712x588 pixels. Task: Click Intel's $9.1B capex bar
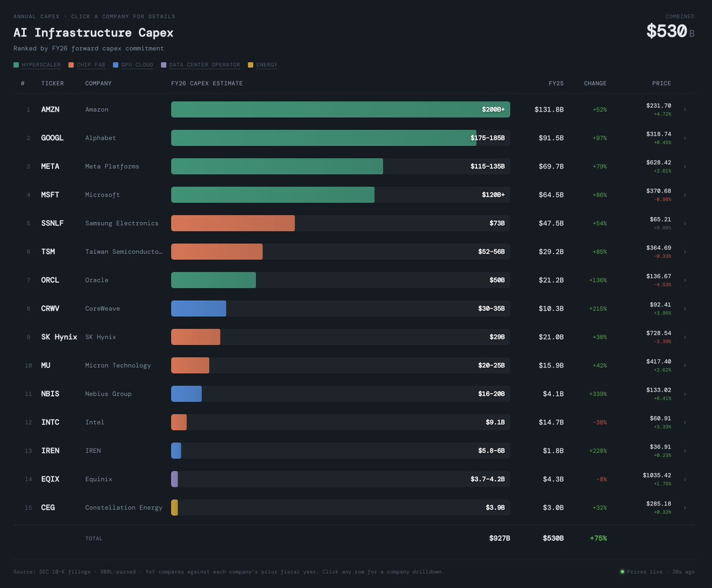click(179, 422)
